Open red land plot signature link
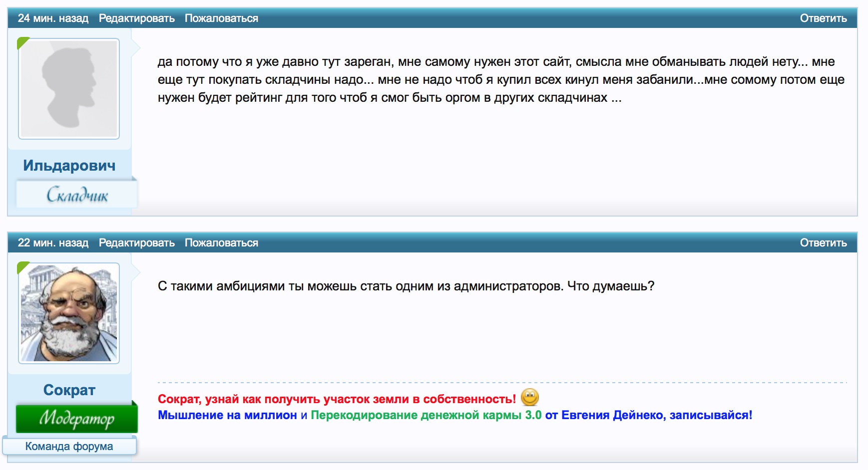The width and height of the screenshot is (868, 470). click(337, 399)
